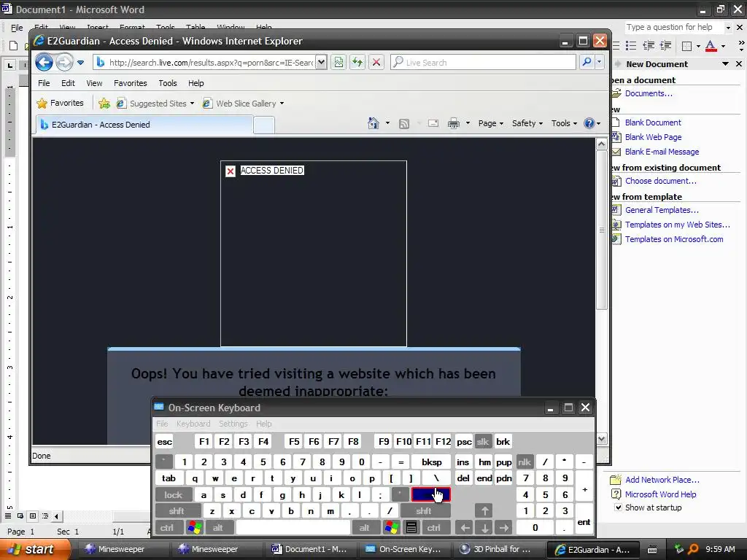Click the up arrow key on the on-screen keyboard

tap(484, 511)
